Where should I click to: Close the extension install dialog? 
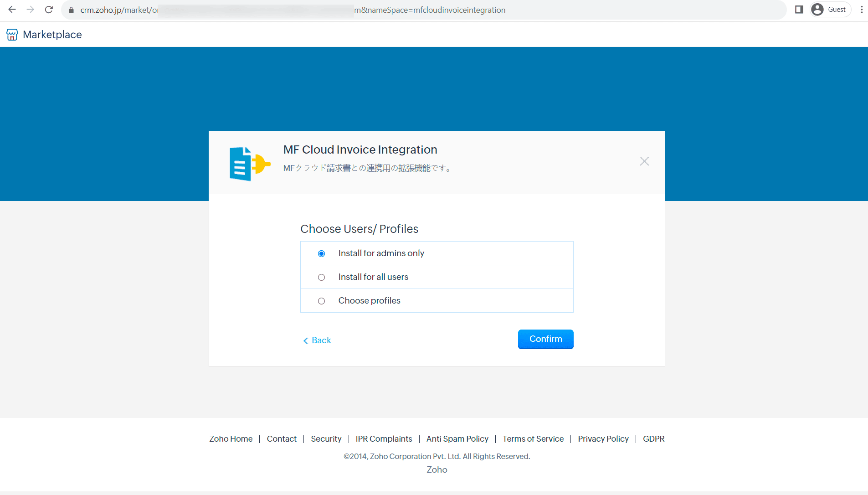click(x=644, y=161)
